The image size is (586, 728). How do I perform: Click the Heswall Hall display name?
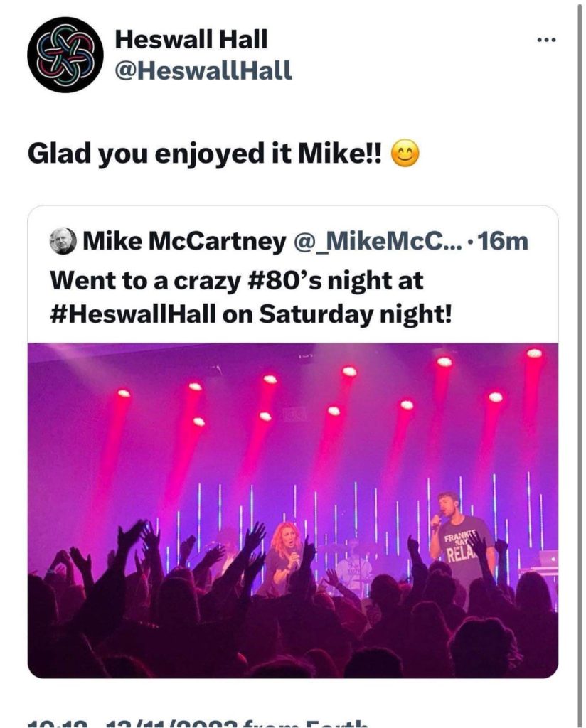tap(191, 39)
